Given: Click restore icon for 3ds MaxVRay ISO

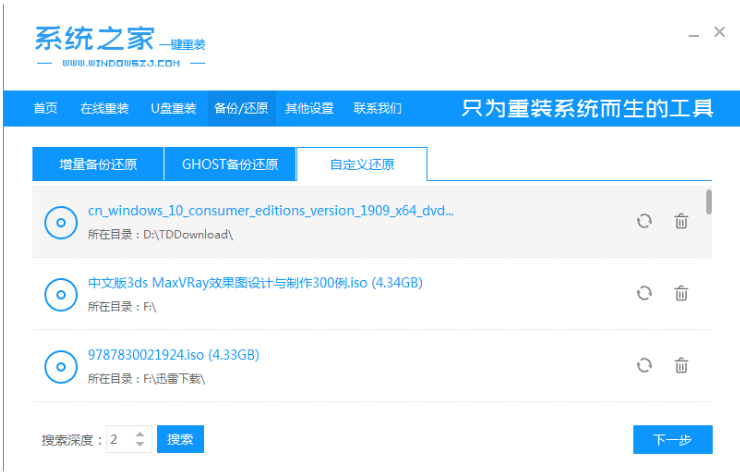Looking at the screenshot, I should pyautogui.click(x=644, y=293).
